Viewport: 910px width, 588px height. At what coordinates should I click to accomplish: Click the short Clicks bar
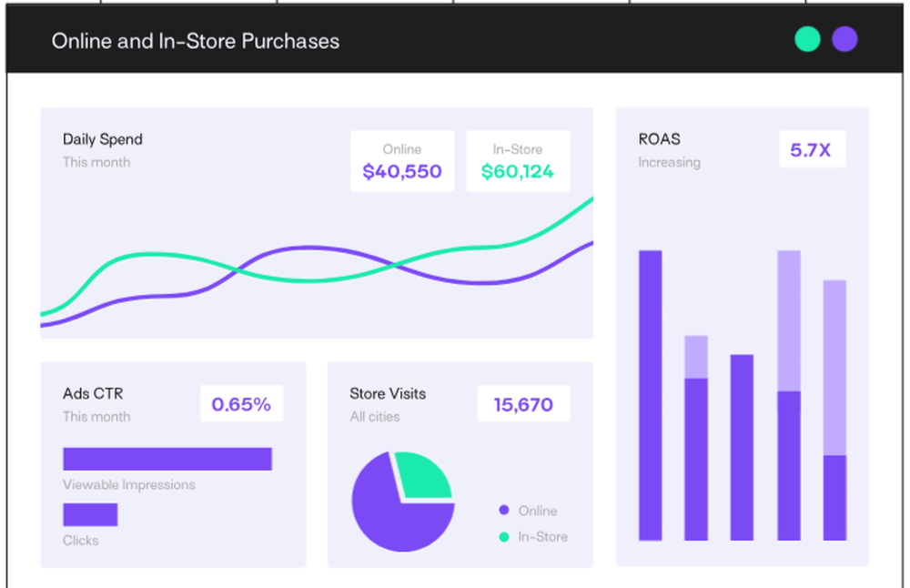tap(90, 514)
